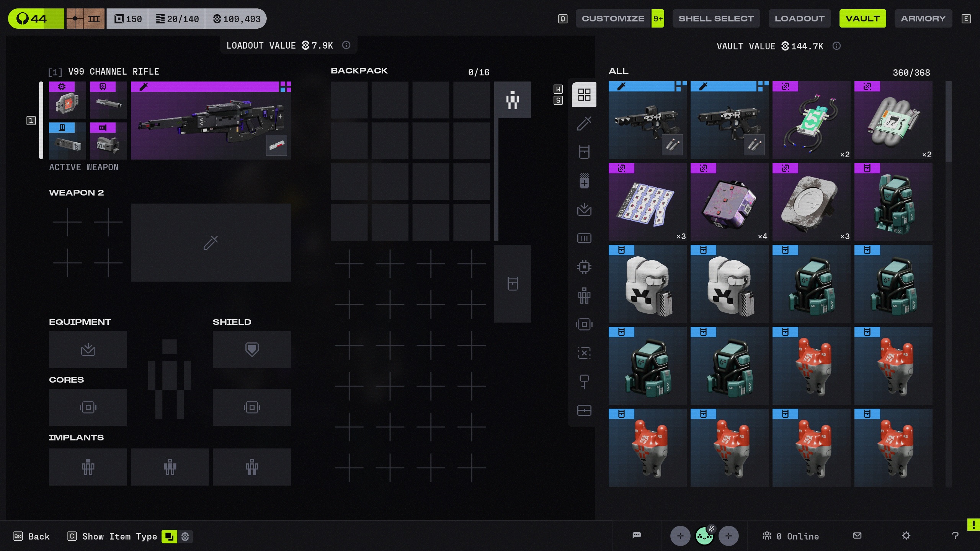Image resolution: width=980 pixels, height=551 pixels.
Task: Toggle Show Item Type value mode
Action: [185, 536]
